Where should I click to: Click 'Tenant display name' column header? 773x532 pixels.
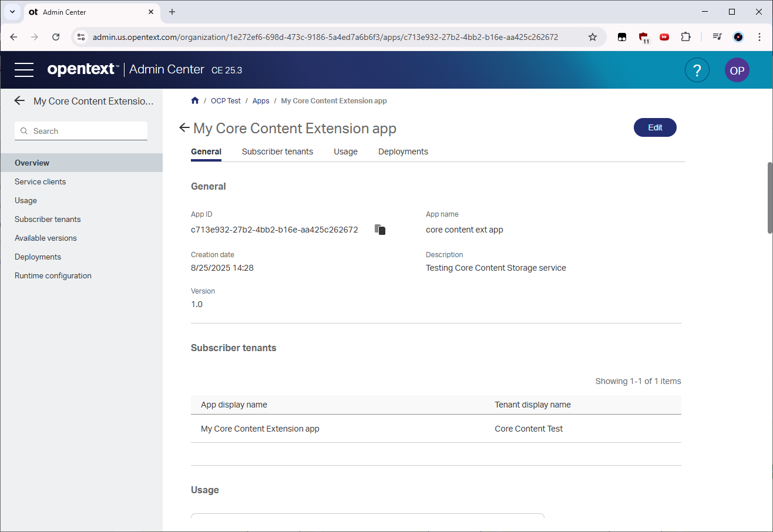pos(533,405)
